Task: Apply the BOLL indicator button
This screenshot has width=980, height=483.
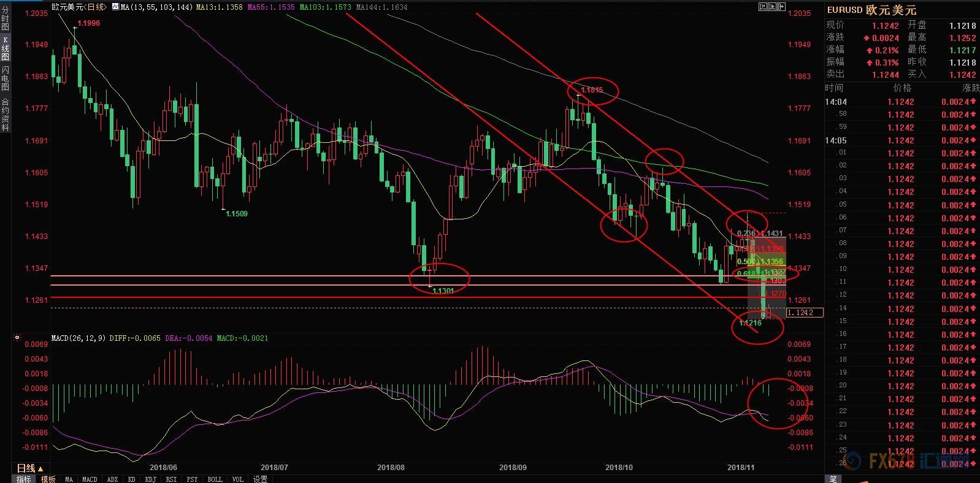Action: [215, 479]
